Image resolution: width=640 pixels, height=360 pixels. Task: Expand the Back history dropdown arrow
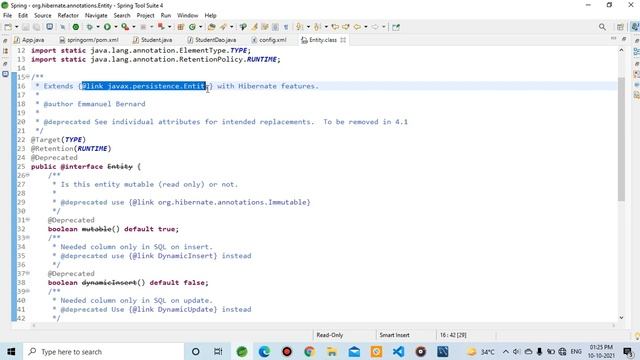coord(366,27)
